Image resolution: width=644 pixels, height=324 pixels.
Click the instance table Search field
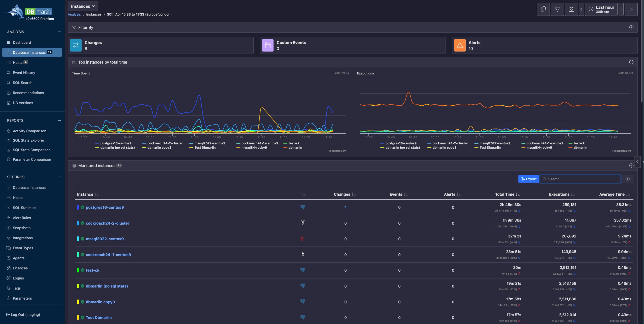[580, 179]
